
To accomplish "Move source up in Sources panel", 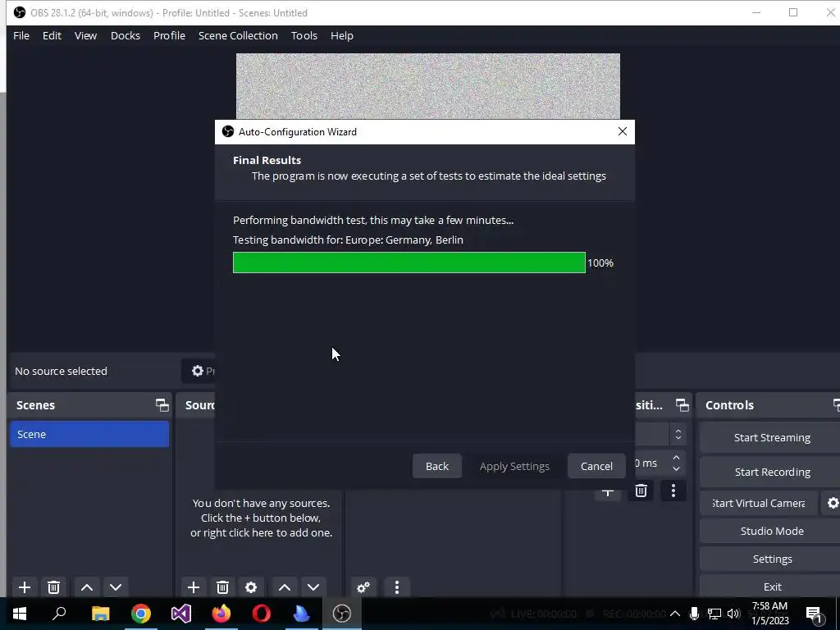I will coord(285,587).
